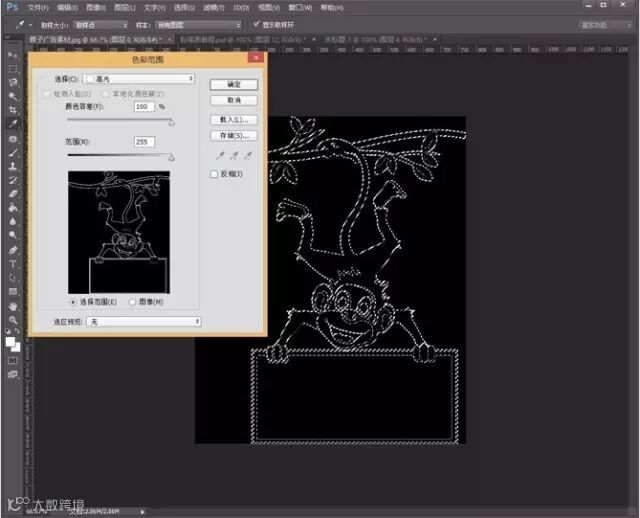Select the Eraser tool
Image resolution: width=640 pixels, height=518 pixels.
(13, 194)
